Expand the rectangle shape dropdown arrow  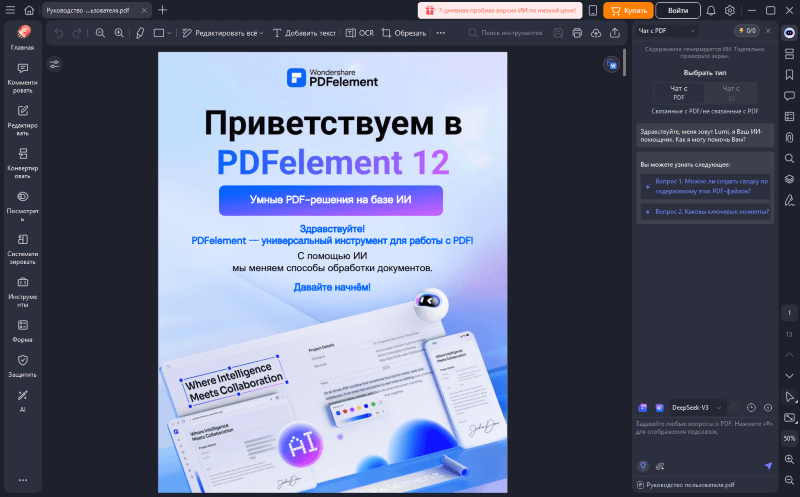coord(169,33)
